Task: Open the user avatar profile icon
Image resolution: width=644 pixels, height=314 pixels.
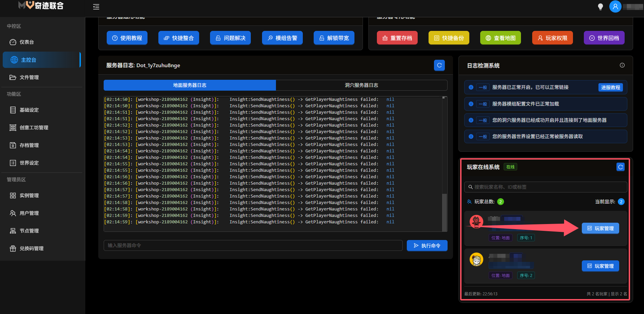Action: [x=615, y=6]
